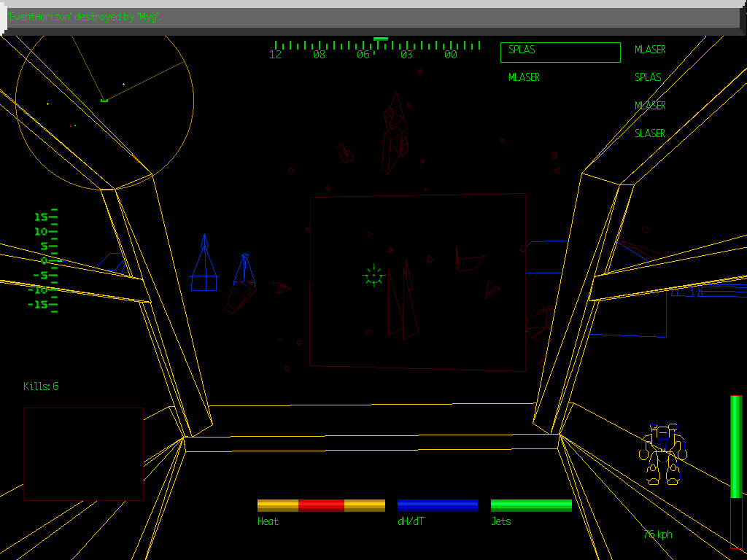Click the 76 kph speed readout
The width and height of the screenshot is (747, 560).
(x=657, y=534)
